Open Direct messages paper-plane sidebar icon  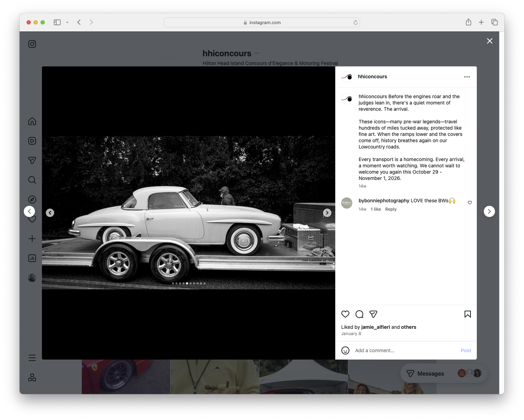point(32,160)
